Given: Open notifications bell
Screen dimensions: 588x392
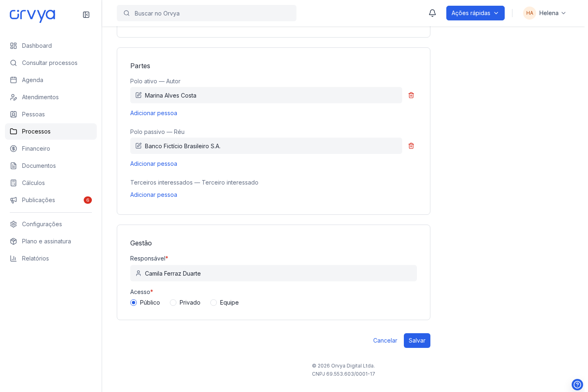Looking at the screenshot, I should point(432,13).
